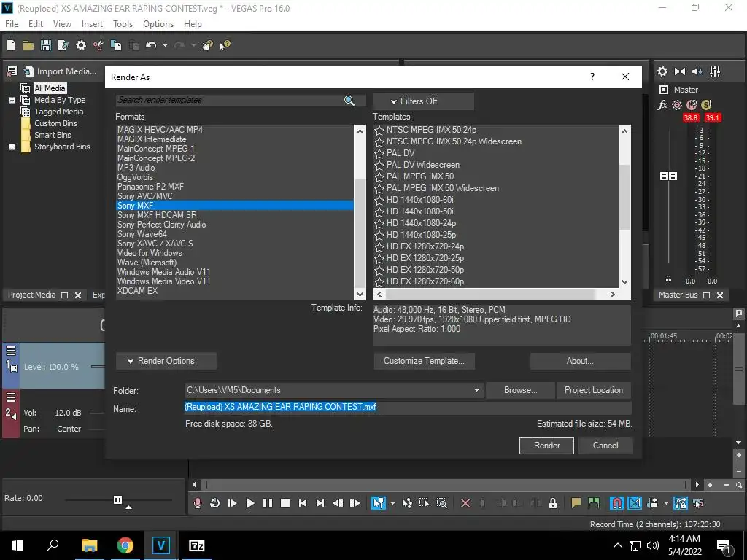Click Browse button for folder
Screen dimensions: 747x560
[x=521, y=390]
